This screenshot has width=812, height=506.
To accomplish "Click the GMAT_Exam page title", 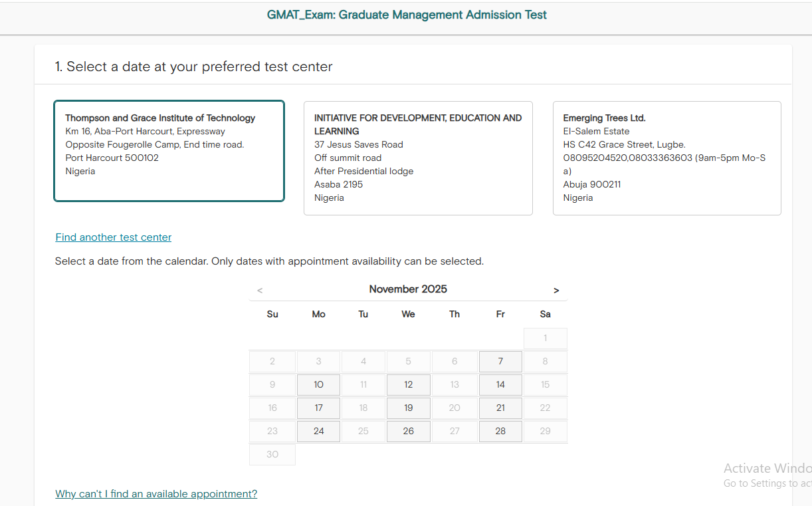I will tap(407, 15).
